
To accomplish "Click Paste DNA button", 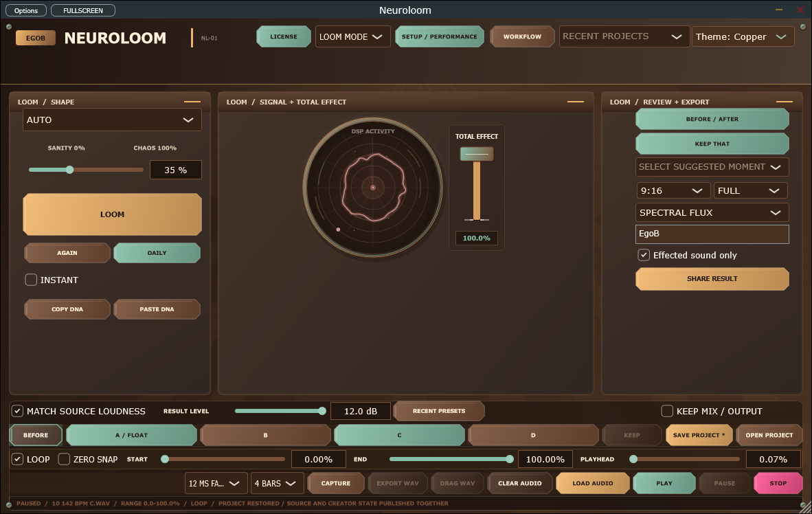I will click(x=157, y=309).
